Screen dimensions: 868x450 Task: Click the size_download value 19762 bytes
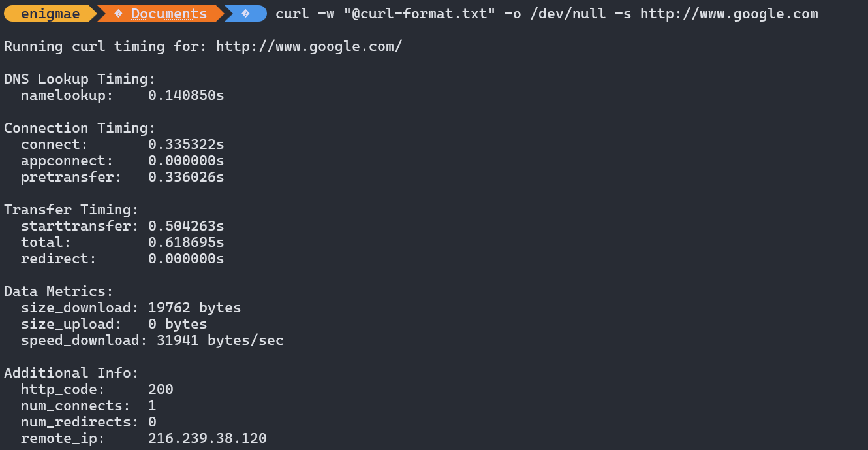pos(194,308)
